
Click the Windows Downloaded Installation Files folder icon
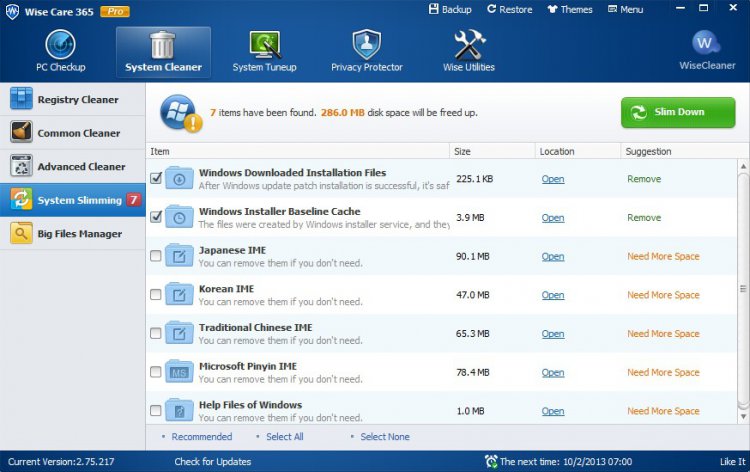179,178
